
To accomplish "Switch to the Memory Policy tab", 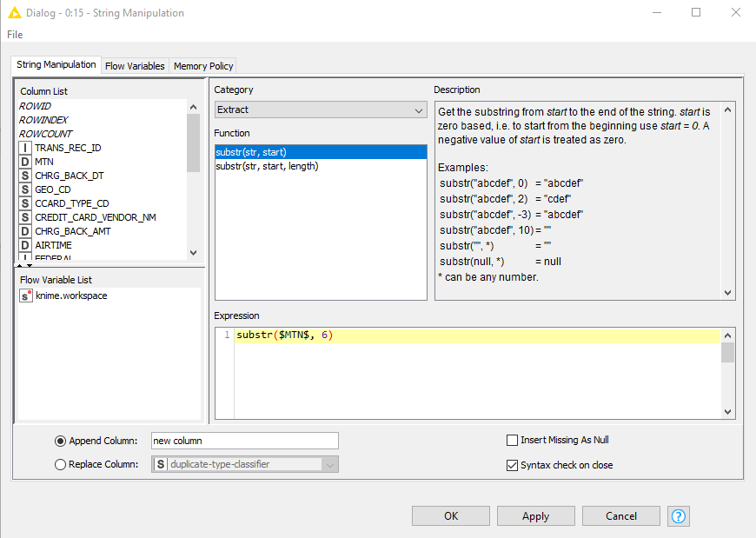I will (203, 66).
